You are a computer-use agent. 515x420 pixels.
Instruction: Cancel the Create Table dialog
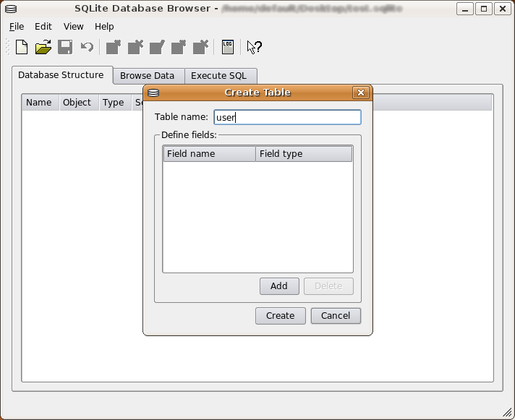click(x=336, y=316)
